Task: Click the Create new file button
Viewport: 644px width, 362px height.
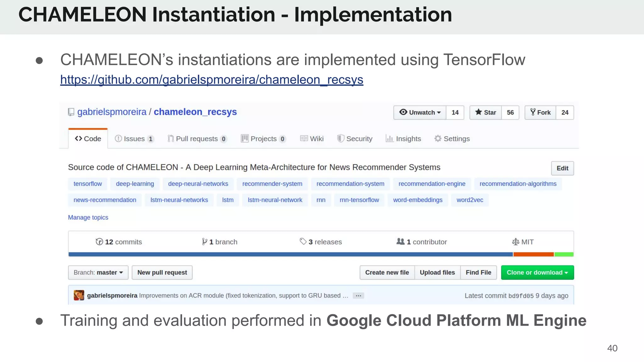Action: (x=387, y=272)
